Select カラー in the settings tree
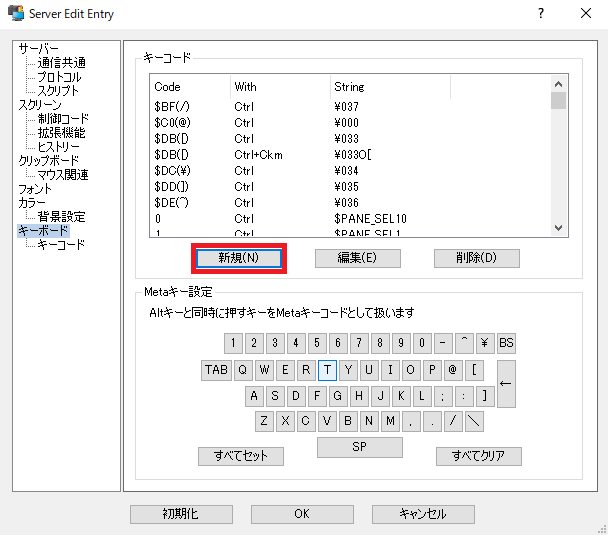The image size is (608, 535). click(32, 203)
